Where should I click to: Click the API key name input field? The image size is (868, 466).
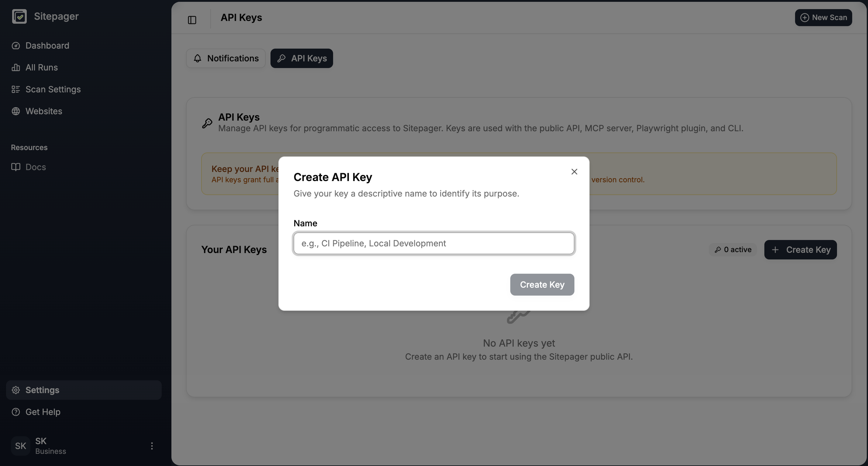(433, 243)
